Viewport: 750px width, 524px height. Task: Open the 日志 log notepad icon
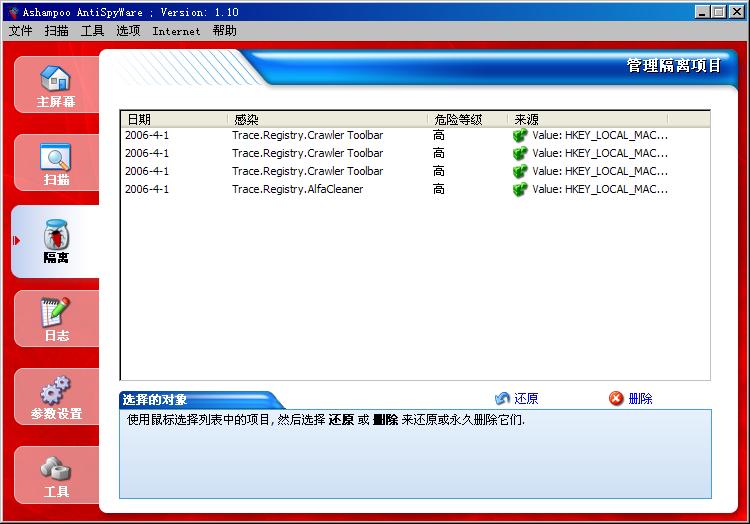(55, 312)
